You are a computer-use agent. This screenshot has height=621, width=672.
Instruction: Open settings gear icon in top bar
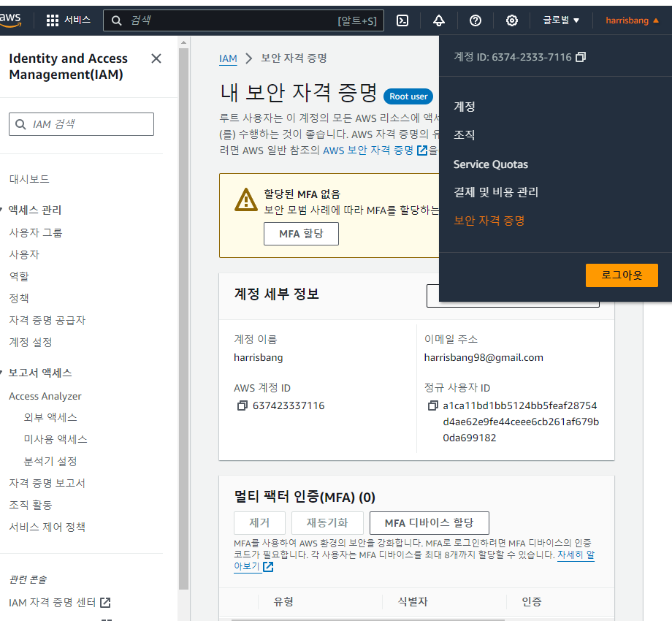[512, 20]
